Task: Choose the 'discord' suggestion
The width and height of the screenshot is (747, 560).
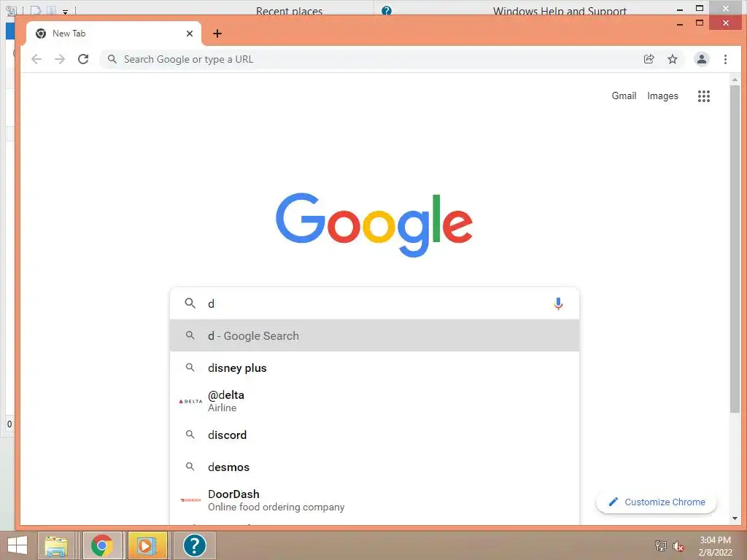Action: click(374, 435)
